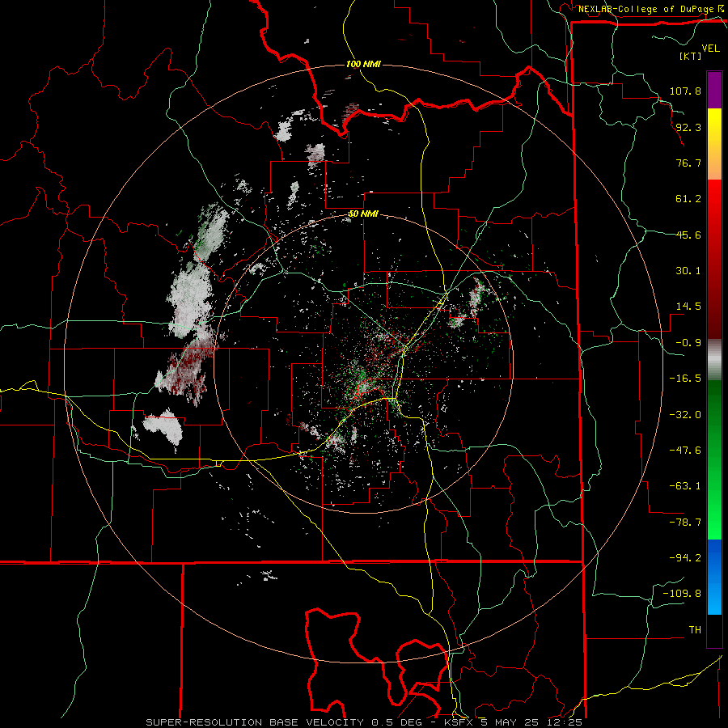Select the -0.9 velocity scale value

click(x=688, y=343)
